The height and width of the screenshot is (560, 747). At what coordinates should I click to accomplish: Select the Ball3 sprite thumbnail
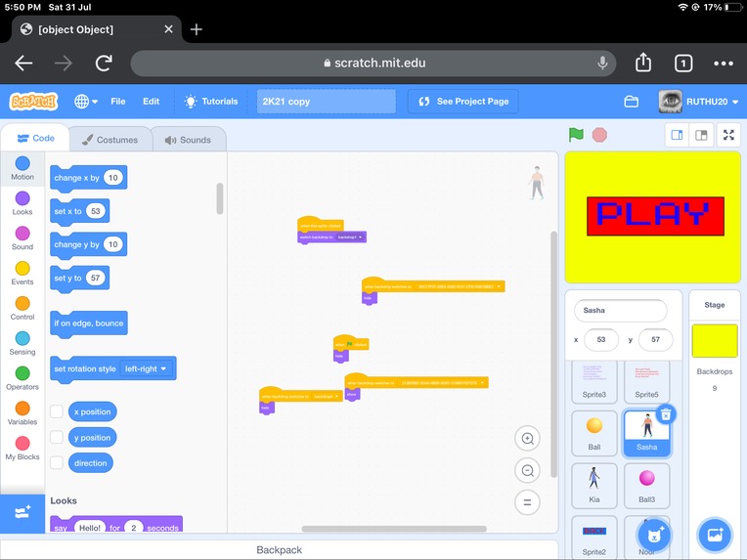[646, 486]
